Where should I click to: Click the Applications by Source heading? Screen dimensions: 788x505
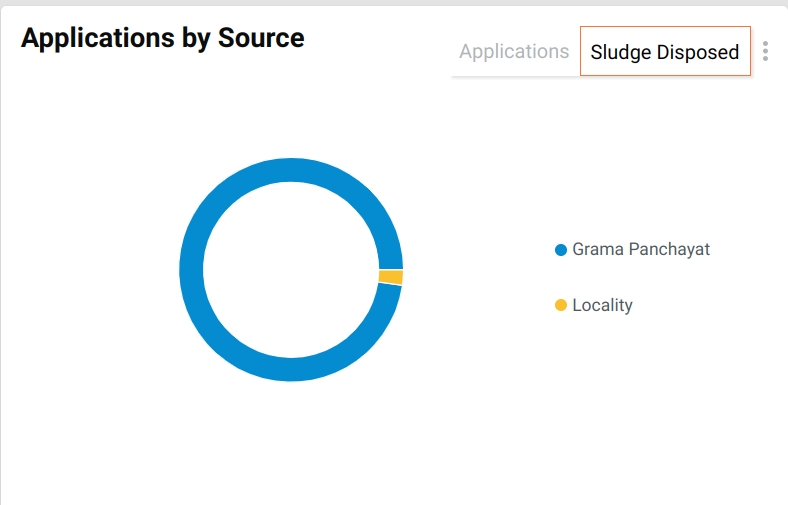tap(163, 38)
